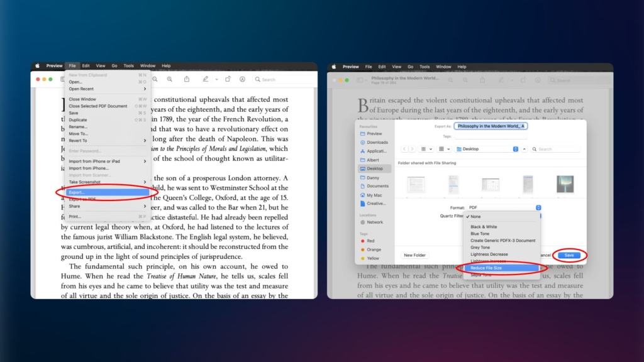
Task: Select the None Quartz filter option
Action: (502, 216)
